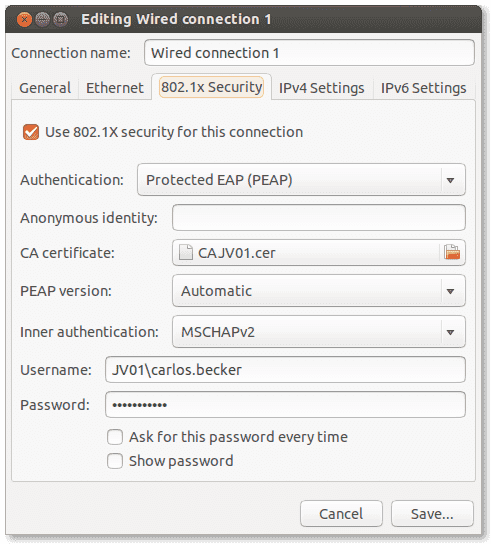Viewport: 491px width, 544px height.
Task: Click the Cancel button
Action: click(x=341, y=513)
